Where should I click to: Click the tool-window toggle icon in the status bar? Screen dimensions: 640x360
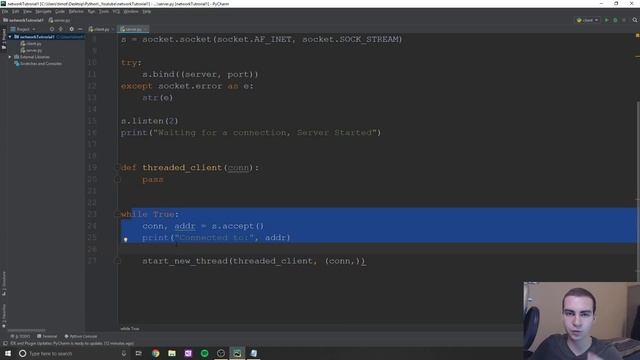coord(4,344)
